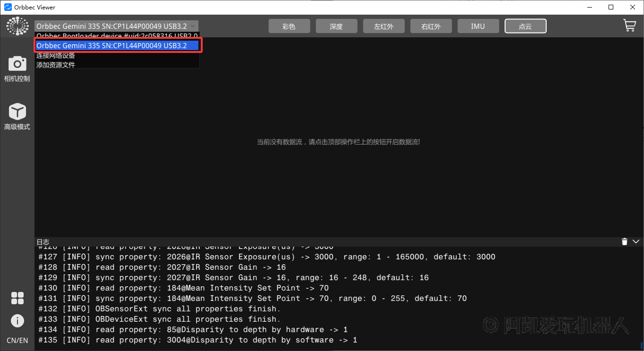
Task: Click log line #133 OBDeviceExt sync finish
Action: coord(160,319)
